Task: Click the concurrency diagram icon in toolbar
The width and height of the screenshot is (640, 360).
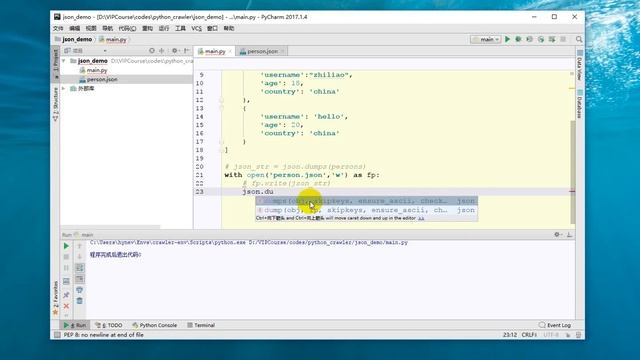Action: click(x=552, y=39)
